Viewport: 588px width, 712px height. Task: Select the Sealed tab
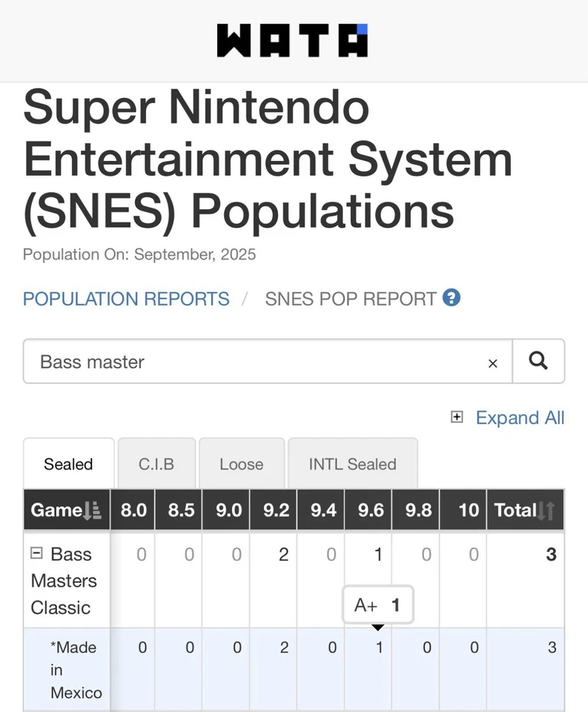68,464
